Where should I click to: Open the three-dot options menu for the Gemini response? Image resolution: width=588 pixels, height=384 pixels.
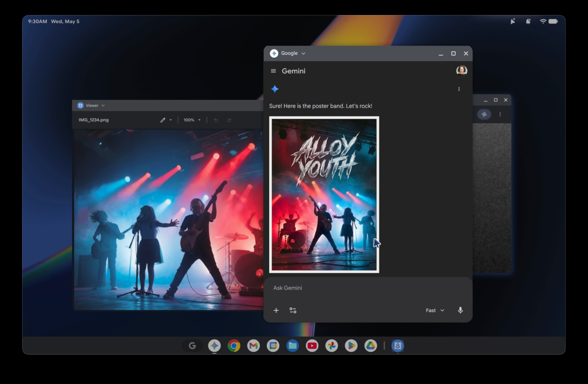coord(459,89)
